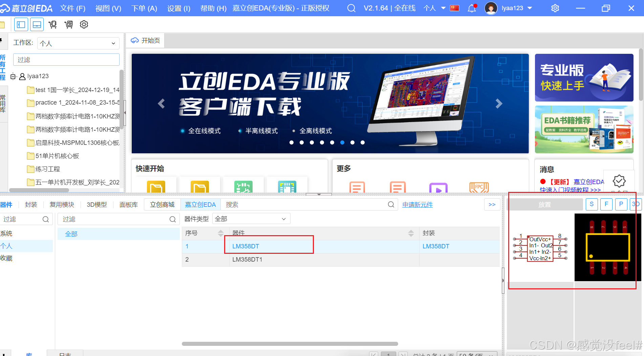This screenshot has width=644, height=356.
Task: Open the 文件 (F) menu
Action: click(x=72, y=8)
